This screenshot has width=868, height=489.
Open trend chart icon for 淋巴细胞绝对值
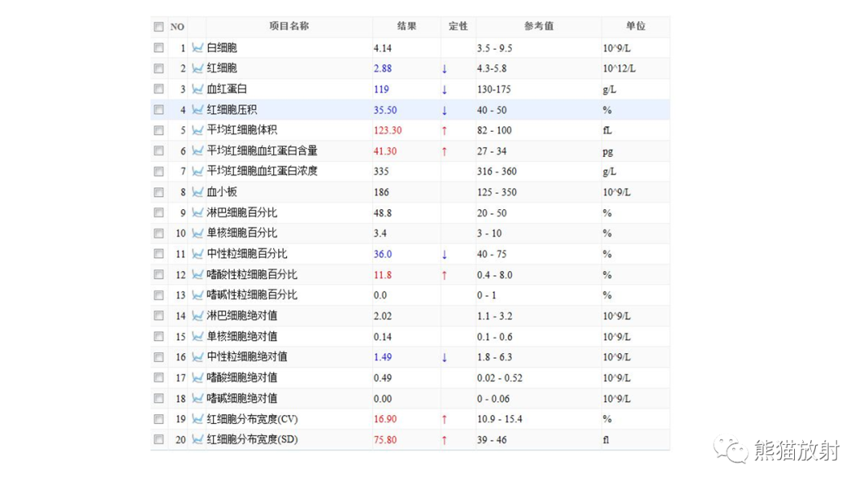197,315
